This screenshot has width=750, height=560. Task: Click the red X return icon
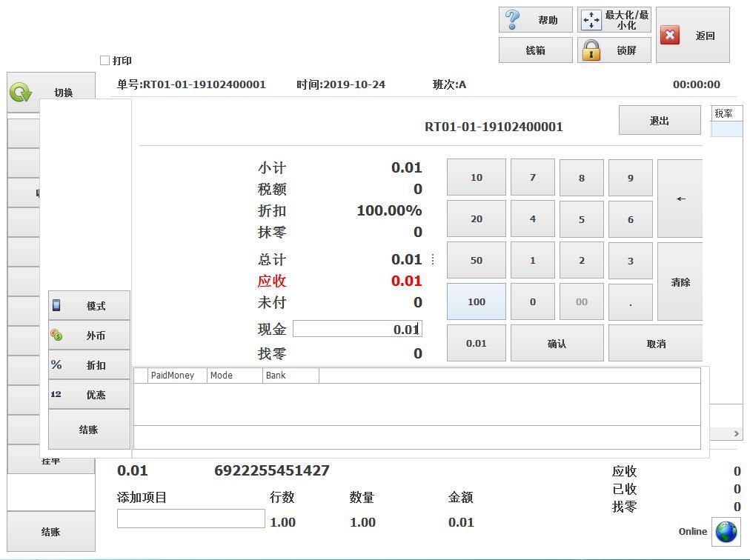pos(670,36)
